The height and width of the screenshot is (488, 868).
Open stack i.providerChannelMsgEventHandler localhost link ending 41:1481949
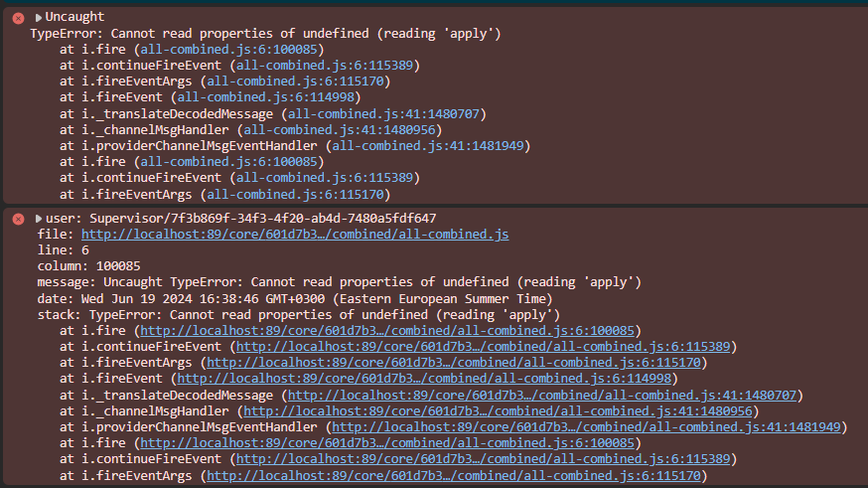pos(586,427)
